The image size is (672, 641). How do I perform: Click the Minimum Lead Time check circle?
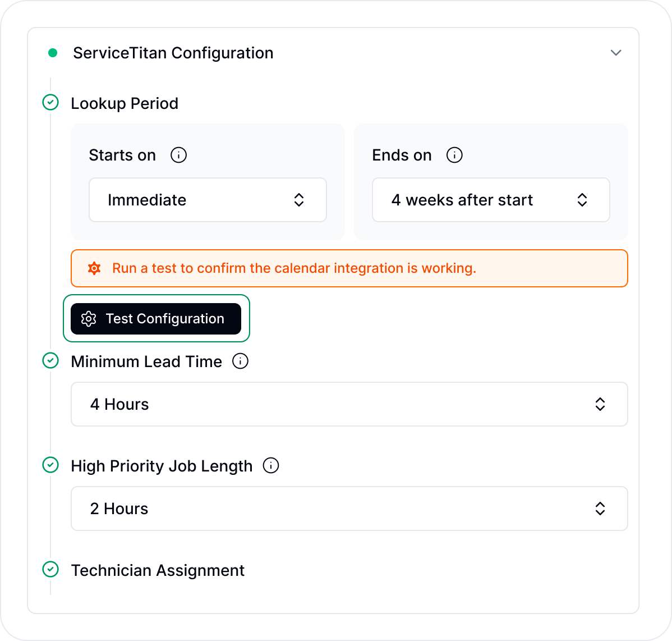[x=50, y=360]
